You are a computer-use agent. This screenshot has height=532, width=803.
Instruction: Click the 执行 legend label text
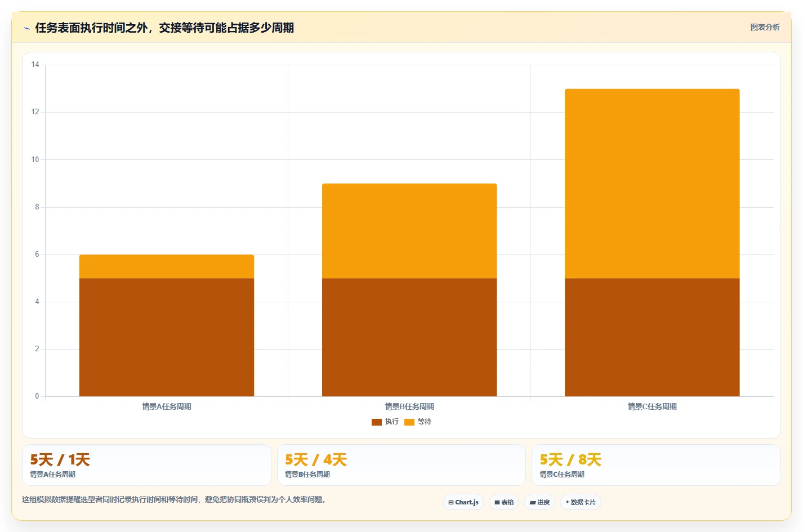(392, 422)
